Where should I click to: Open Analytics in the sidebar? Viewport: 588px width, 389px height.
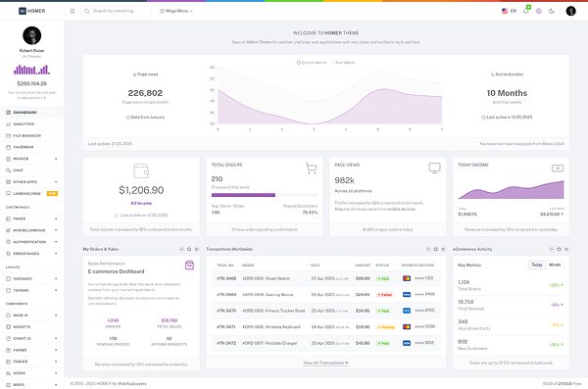pos(32,123)
